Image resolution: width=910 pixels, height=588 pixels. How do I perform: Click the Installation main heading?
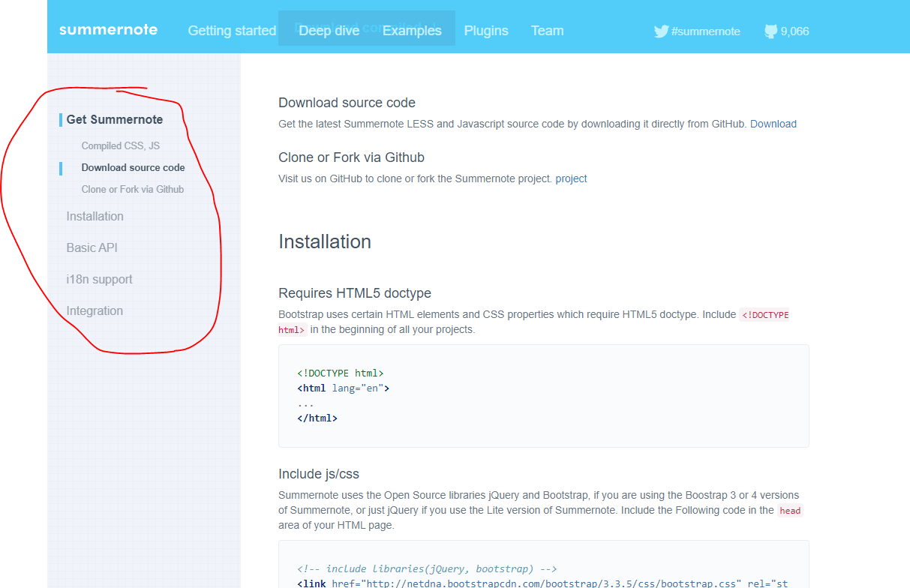click(x=325, y=241)
